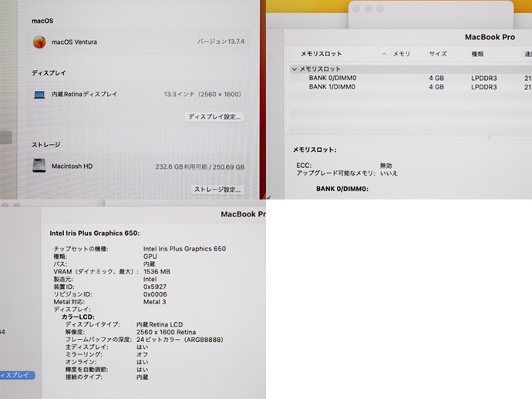Sort by メモリスロット column header

321,54
